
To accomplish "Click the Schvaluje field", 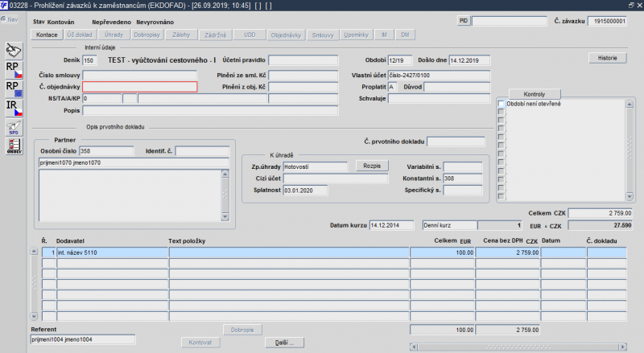I will point(439,99).
